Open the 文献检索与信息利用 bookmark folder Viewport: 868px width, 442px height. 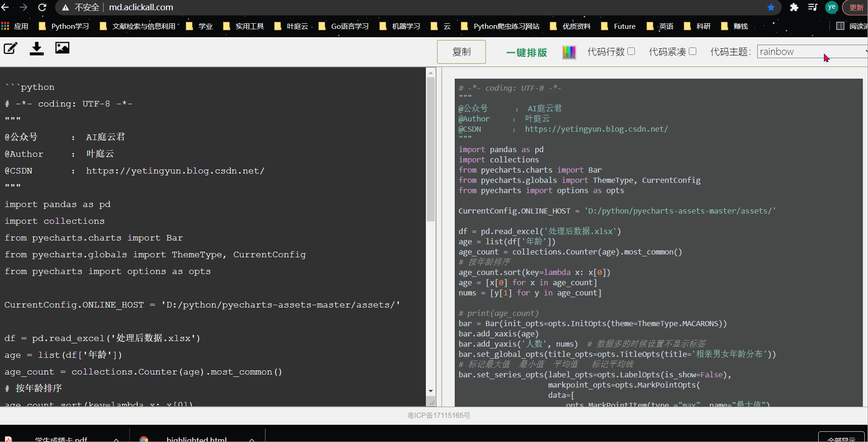(138, 26)
